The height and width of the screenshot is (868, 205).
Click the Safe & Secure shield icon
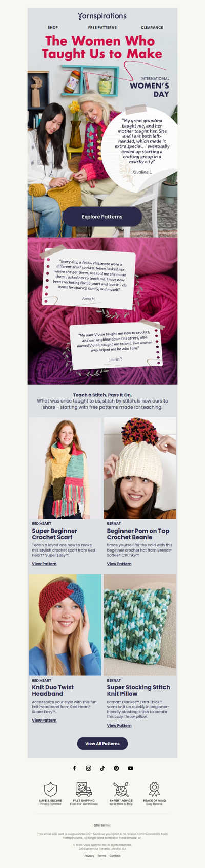50,789
